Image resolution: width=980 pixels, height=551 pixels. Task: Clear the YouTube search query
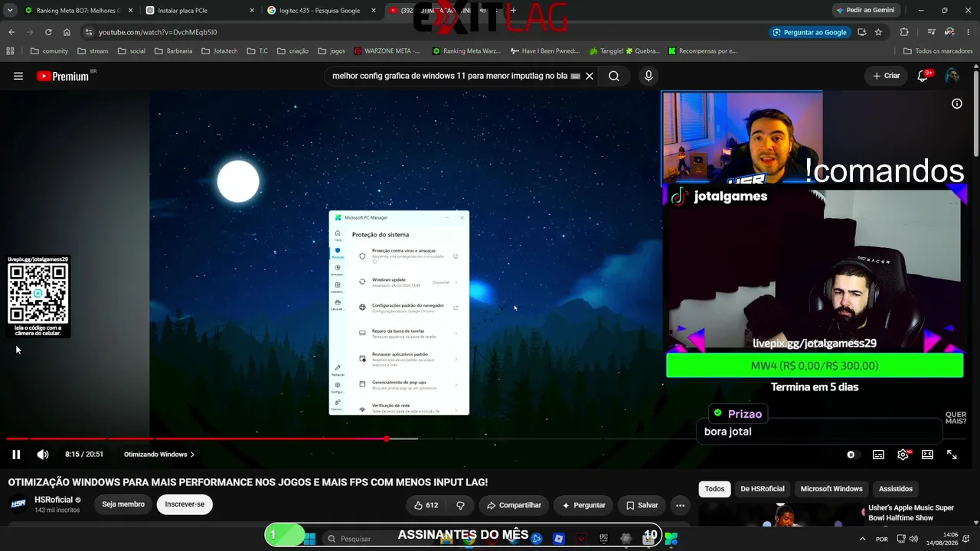[590, 76]
